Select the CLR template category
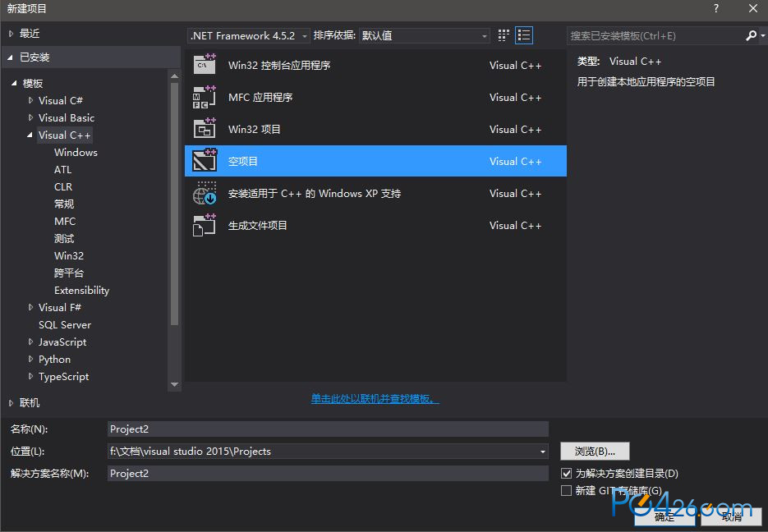The image size is (768, 532). [63, 186]
